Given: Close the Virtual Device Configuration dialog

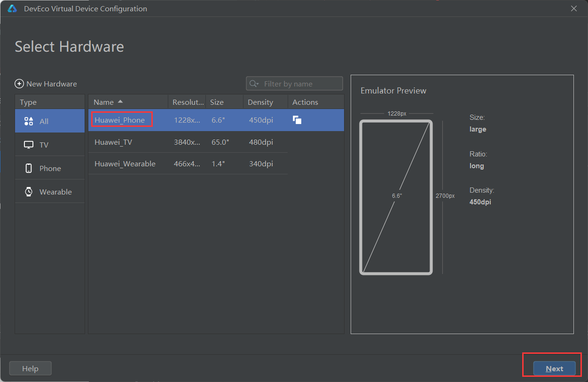Looking at the screenshot, I should point(574,8).
